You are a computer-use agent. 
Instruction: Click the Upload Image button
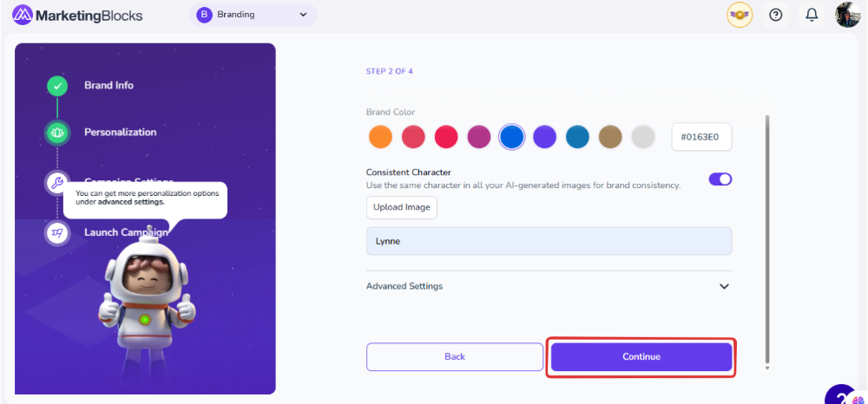[x=401, y=207]
